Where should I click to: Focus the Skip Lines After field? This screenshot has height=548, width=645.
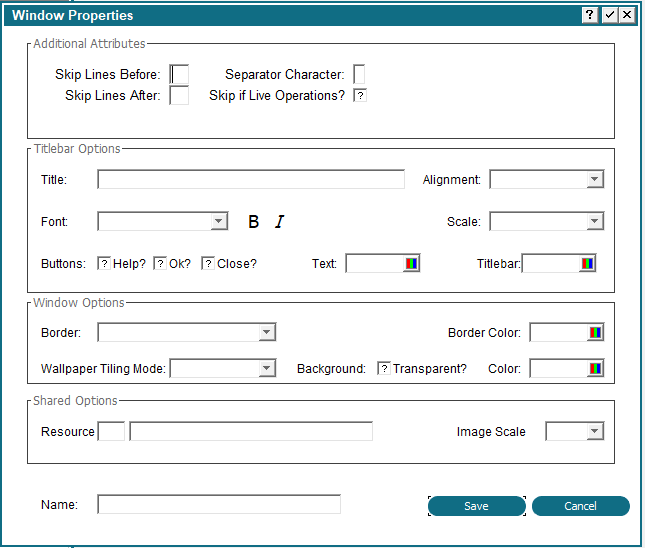pyautogui.click(x=179, y=95)
